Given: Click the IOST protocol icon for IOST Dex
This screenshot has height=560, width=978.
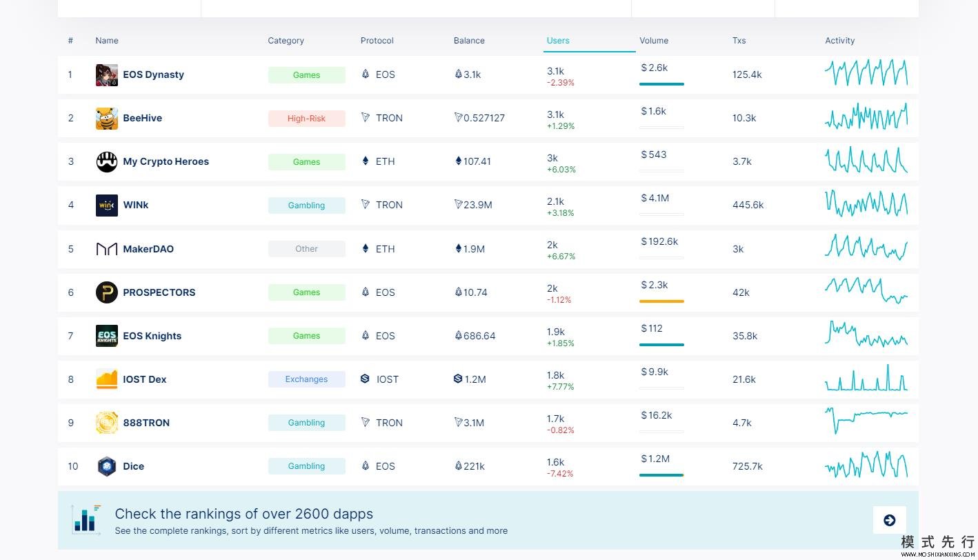Looking at the screenshot, I should pyautogui.click(x=366, y=379).
